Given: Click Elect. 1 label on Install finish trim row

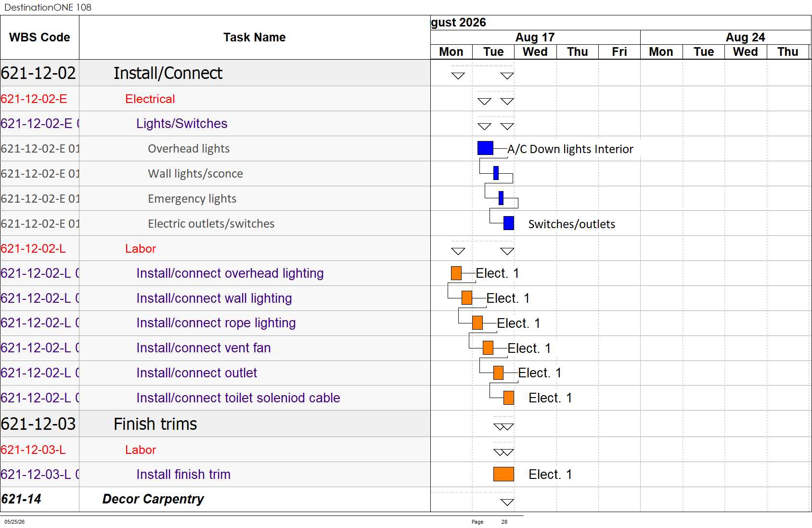Looking at the screenshot, I should [x=550, y=475].
